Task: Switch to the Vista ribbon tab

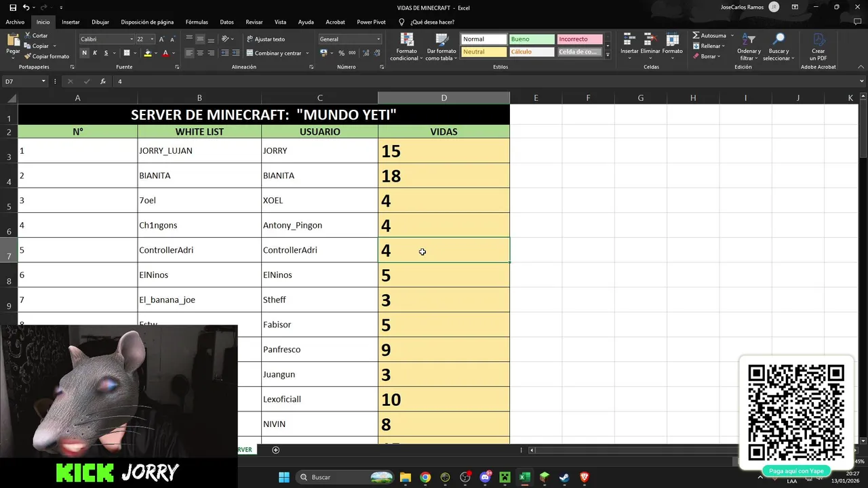Action: [x=280, y=22]
